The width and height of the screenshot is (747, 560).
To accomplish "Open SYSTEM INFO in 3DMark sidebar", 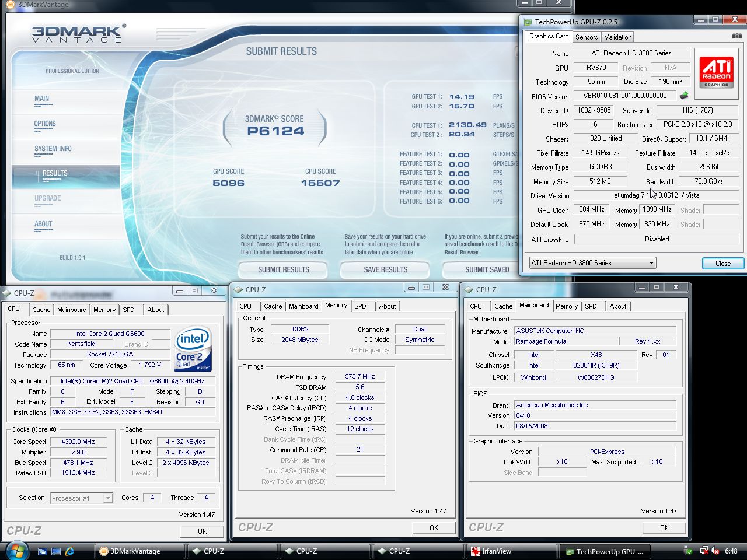I will point(53,149).
